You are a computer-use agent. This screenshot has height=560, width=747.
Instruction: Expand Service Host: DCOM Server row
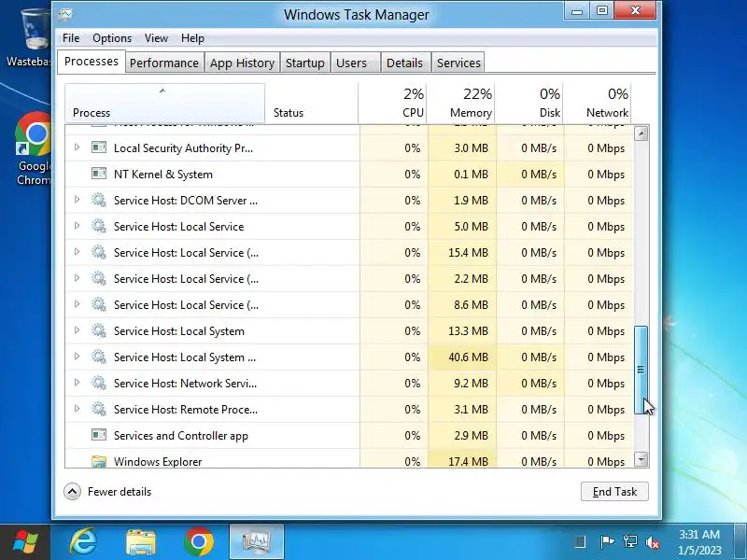(77, 200)
